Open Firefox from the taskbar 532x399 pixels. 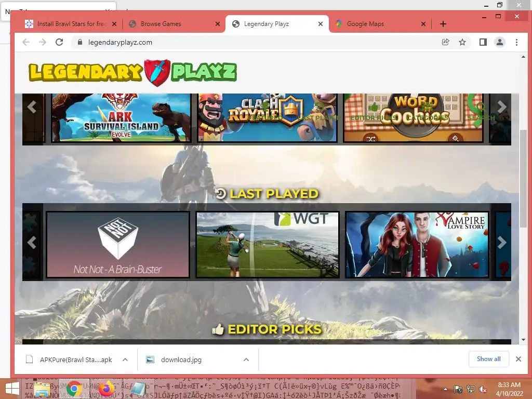(x=106, y=389)
